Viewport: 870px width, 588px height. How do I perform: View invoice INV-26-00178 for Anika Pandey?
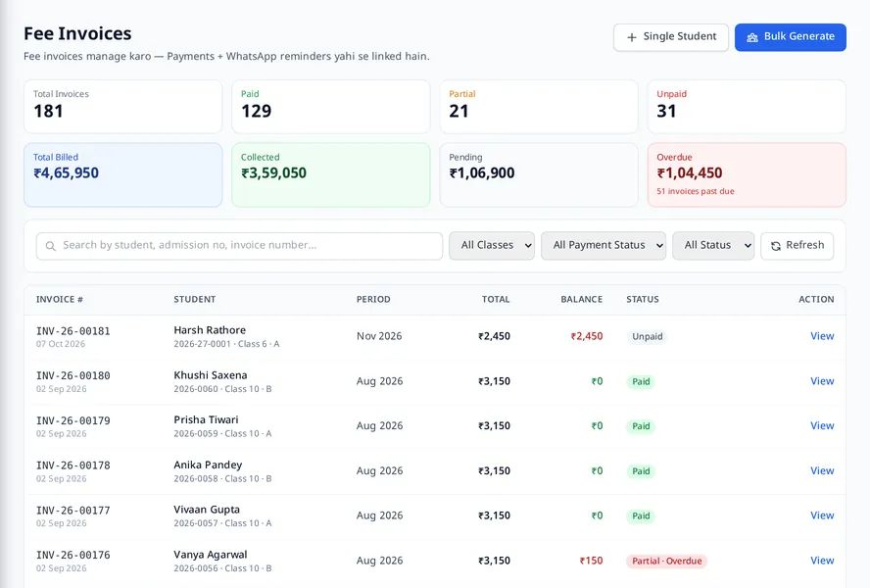tap(822, 470)
